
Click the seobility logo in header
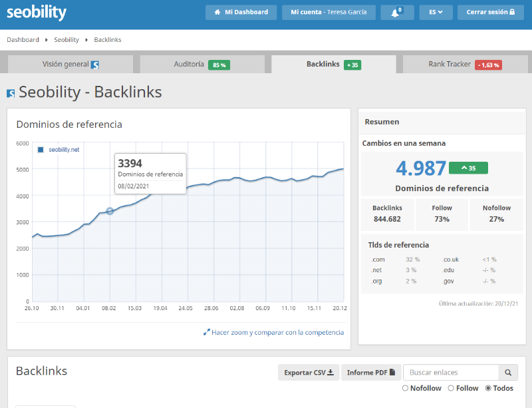[x=37, y=13]
